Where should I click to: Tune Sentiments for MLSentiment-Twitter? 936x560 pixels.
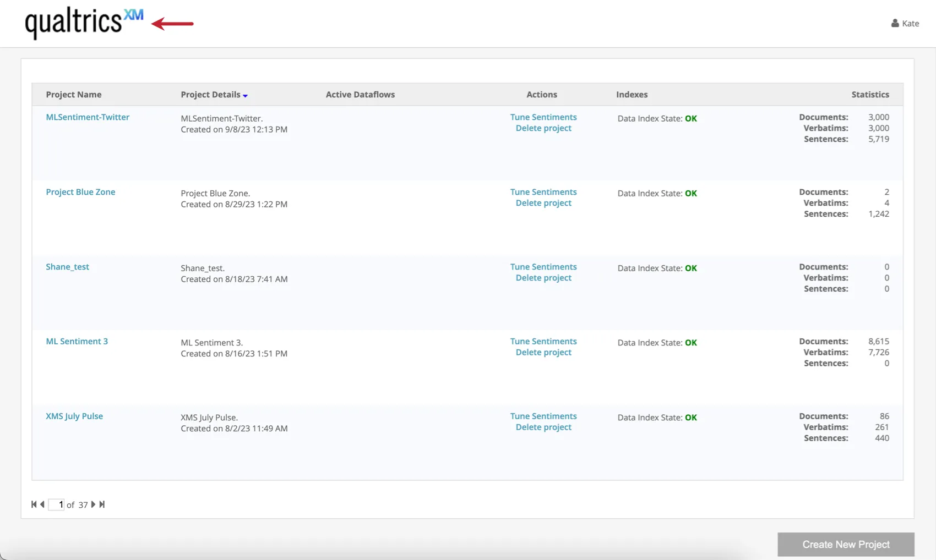pyautogui.click(x=543, y=117)
